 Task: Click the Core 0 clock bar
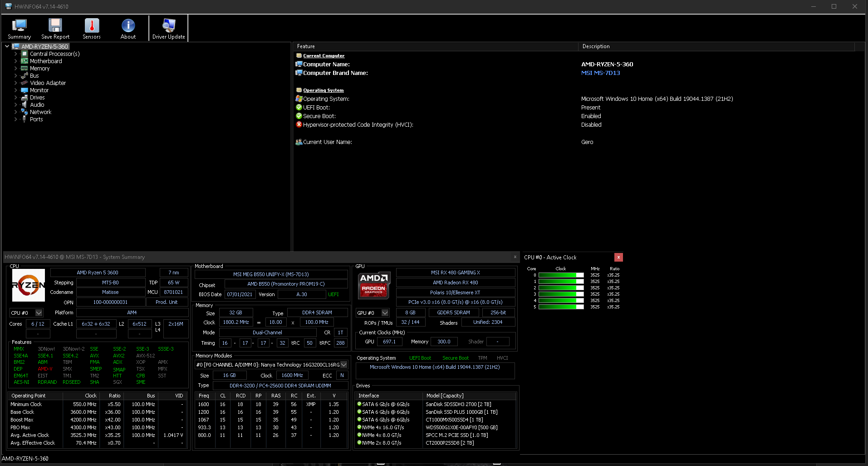tap(561, 275)
